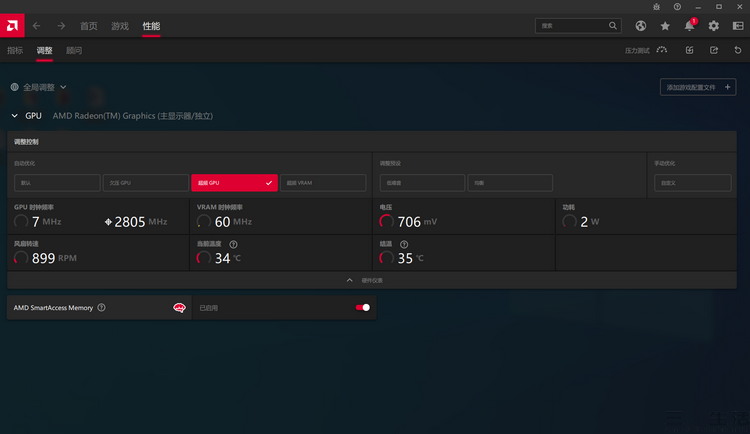The width and height of the screenshot is (750, 434).
Task: Disable the AMD SmartAccess Memory switch
Action: pos(363,308)
